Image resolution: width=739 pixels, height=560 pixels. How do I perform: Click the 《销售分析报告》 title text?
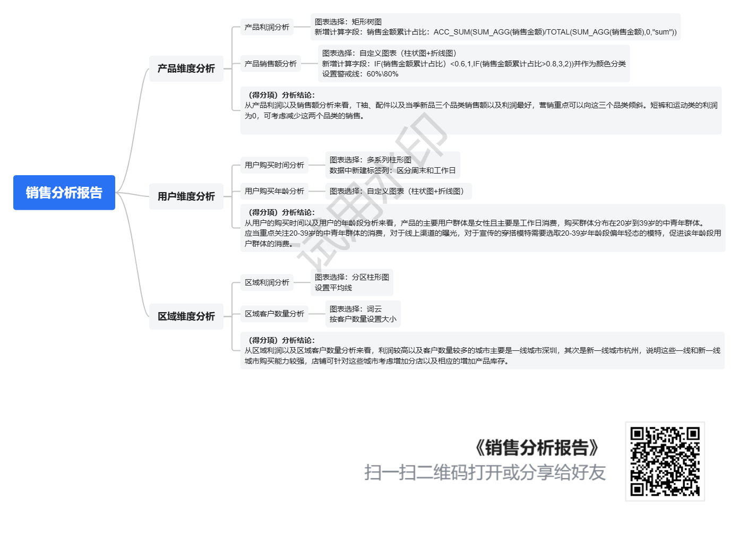point(536,447)
